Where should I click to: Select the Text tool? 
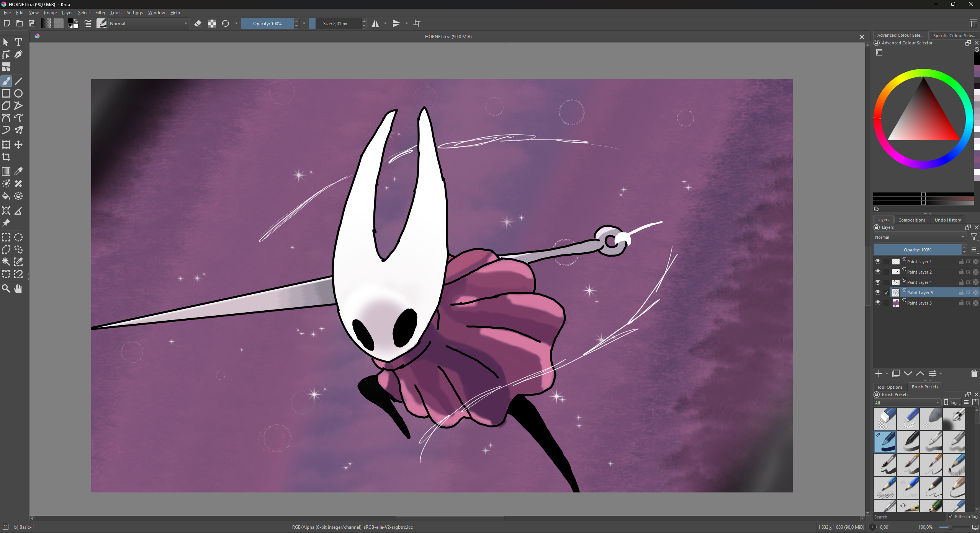pos(18,42)
